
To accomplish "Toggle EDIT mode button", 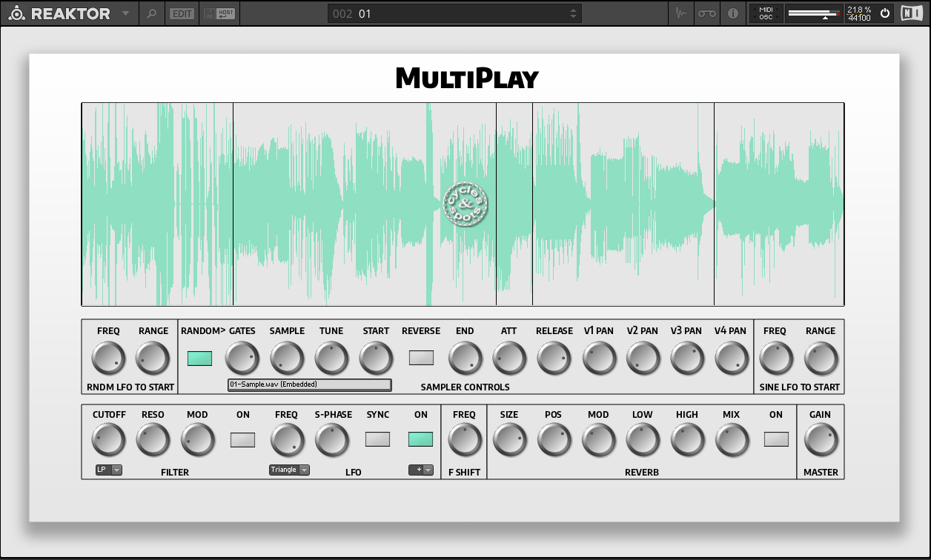I will (x=181, y=13).
